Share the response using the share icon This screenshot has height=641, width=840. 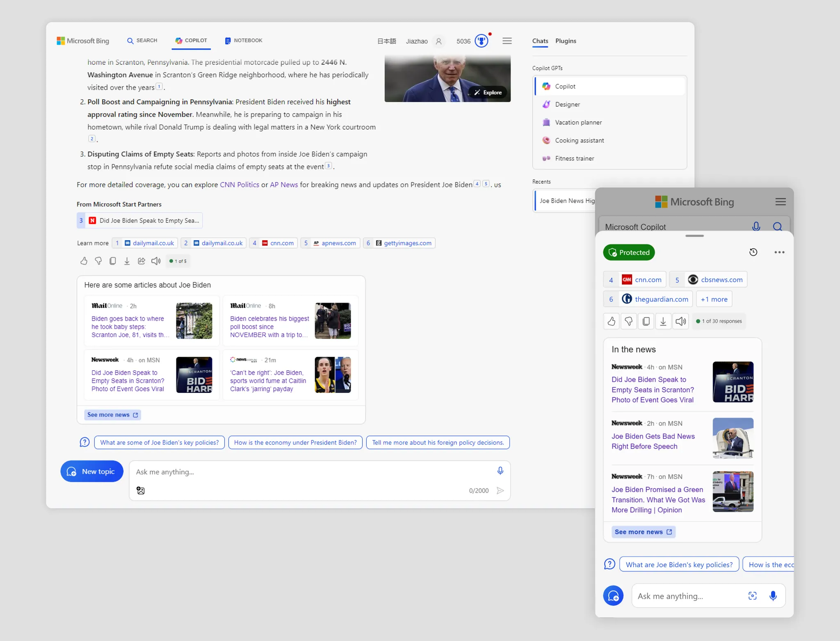(x=142, y=261)
